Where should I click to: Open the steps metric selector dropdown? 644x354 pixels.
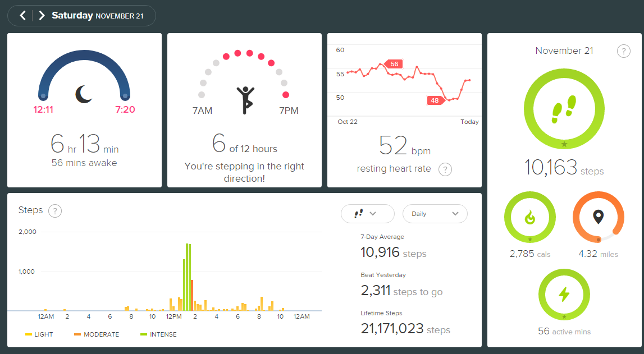coord(367,214)
